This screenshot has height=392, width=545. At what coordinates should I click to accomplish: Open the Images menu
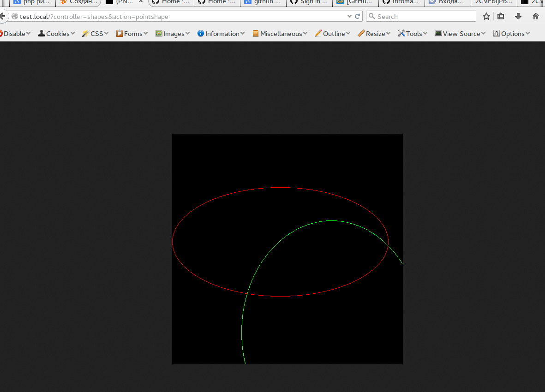(173, 34)
